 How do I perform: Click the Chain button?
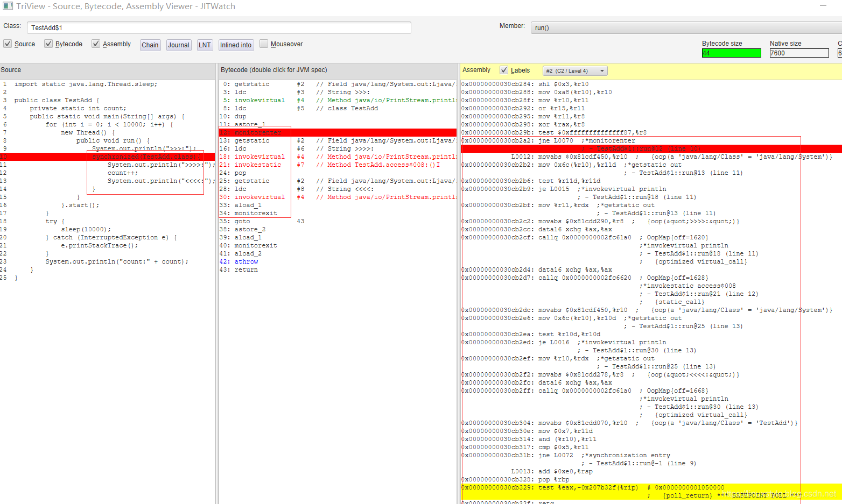tap(150, 45)
